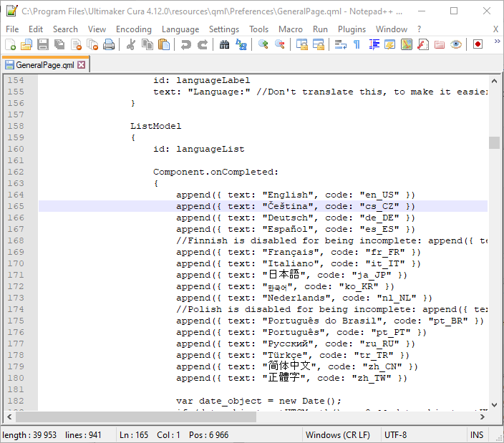The height and width of the screenshot is (443, 504).
Task: Open the Settings menu
Action: (x=224, y=29)
